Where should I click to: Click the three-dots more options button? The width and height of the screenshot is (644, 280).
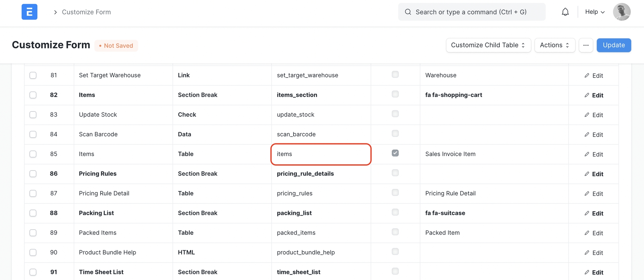coord(586,45)
